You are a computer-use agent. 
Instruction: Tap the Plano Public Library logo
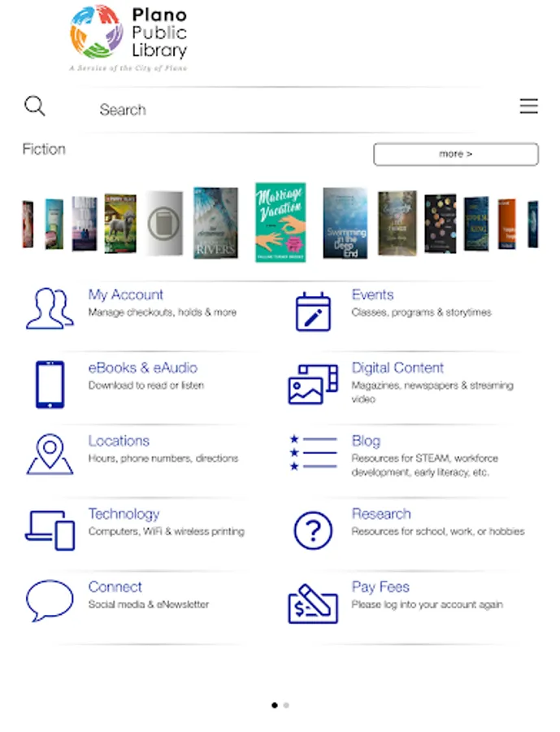pos(128,38)
